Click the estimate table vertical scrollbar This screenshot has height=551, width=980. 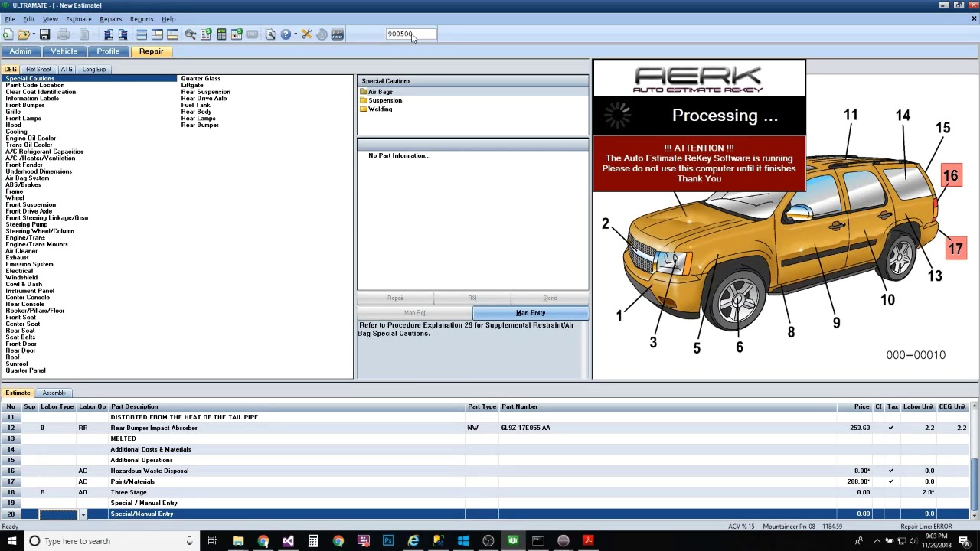point(975,460)
